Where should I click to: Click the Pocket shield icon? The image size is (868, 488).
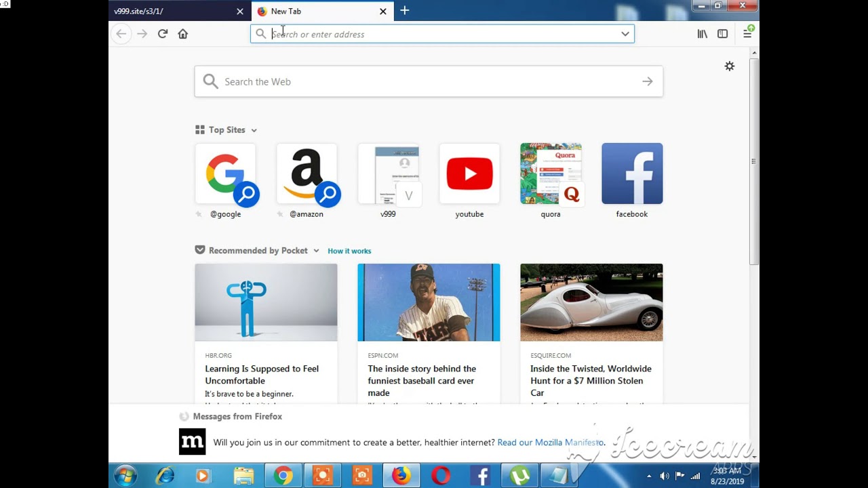(x=200, y=250)
